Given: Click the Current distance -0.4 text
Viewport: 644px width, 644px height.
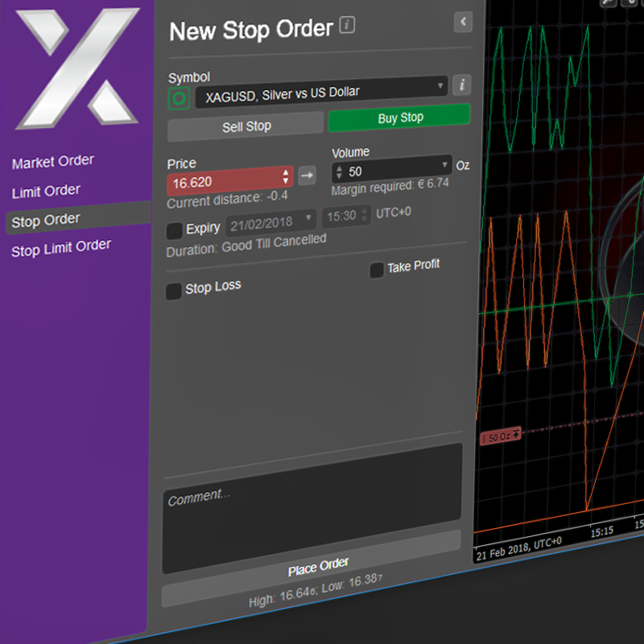Looking at the screenshot, I should click(227, 200).
